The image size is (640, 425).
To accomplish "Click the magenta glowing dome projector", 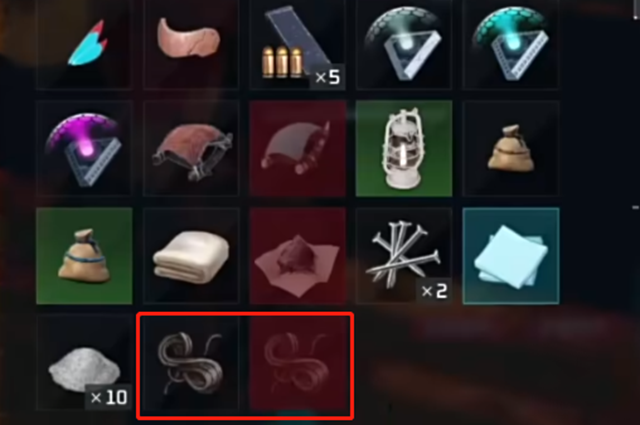I will (x=84, y=149).
